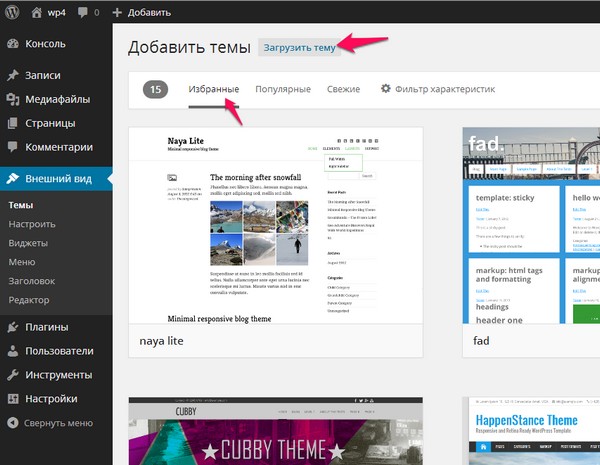The image size is (600, 465).
Task: Switch to Избранные tab
Action: coord(214,89)
